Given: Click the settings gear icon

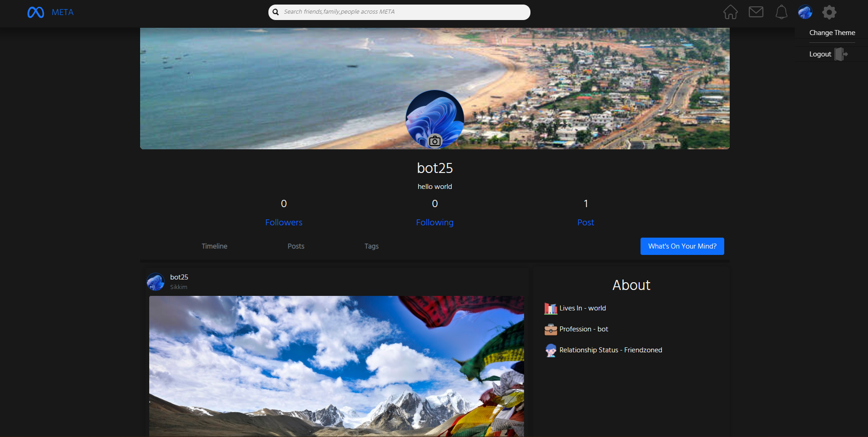Looking at the screenshot, I should [x=829, y=12].
